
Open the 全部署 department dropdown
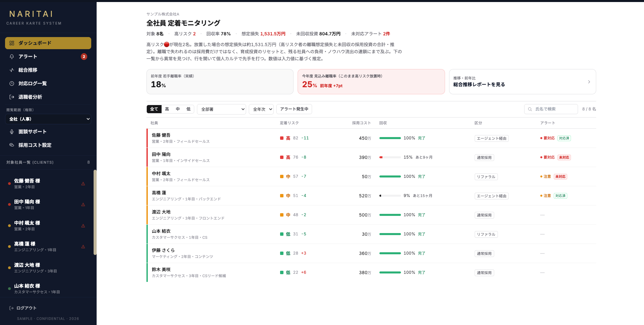click(x=222, y=109)
